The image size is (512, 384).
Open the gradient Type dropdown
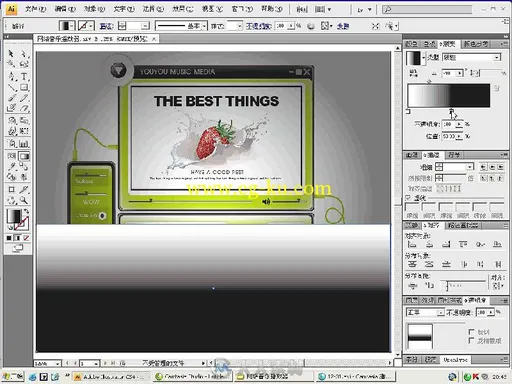497,57
